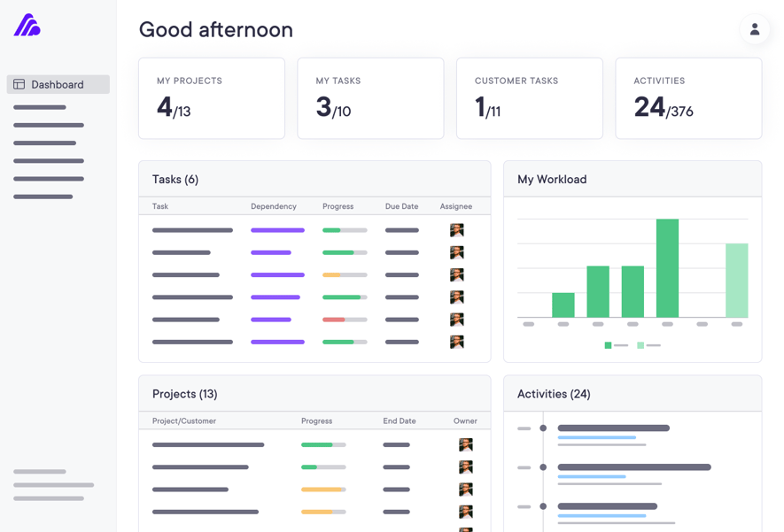Click the owner avatar on the third project row
The width and height of the screenshot is (784, 532).
[464, 489]
